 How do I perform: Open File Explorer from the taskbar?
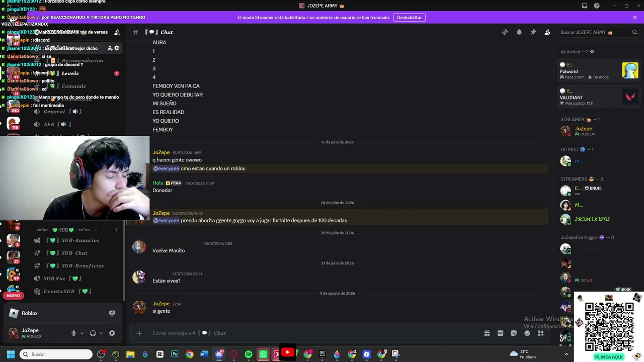coord(130,354)
